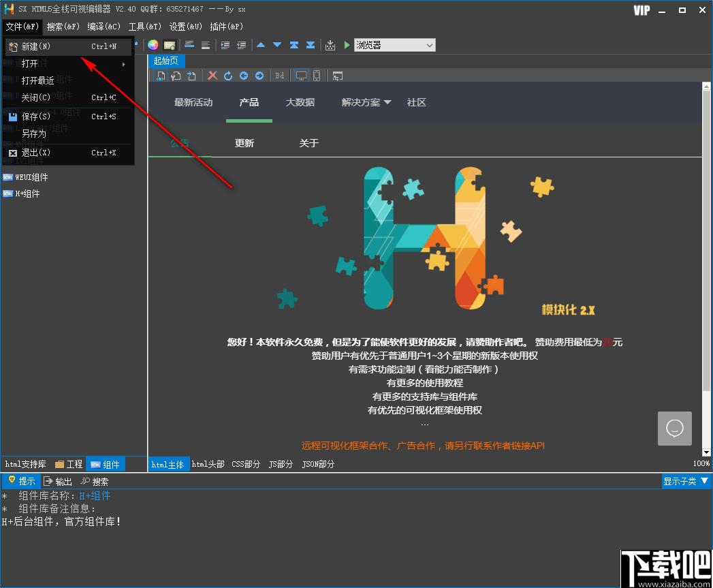Screen dimensions: 713x588
Task: Open the 工程 panel tab
Action: pyautogui.click(x=69, y=464)
